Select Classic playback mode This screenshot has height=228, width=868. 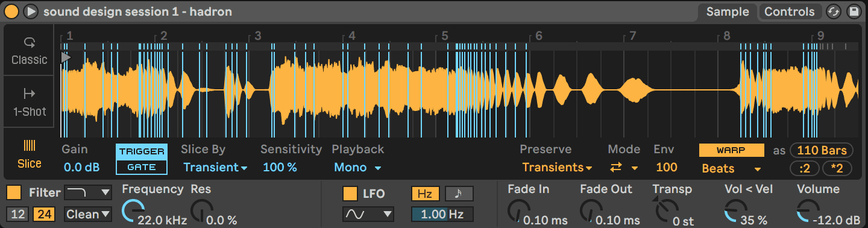pos(29,50)
